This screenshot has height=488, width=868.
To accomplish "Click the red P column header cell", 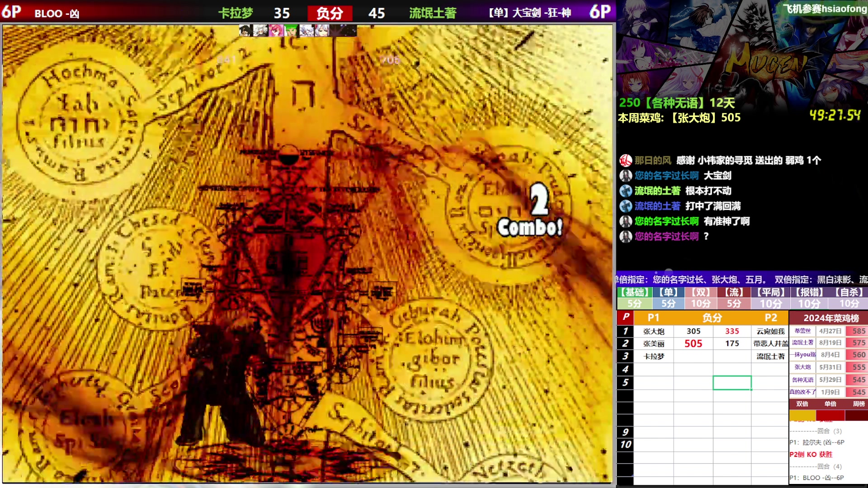I will tap(626, 318).
